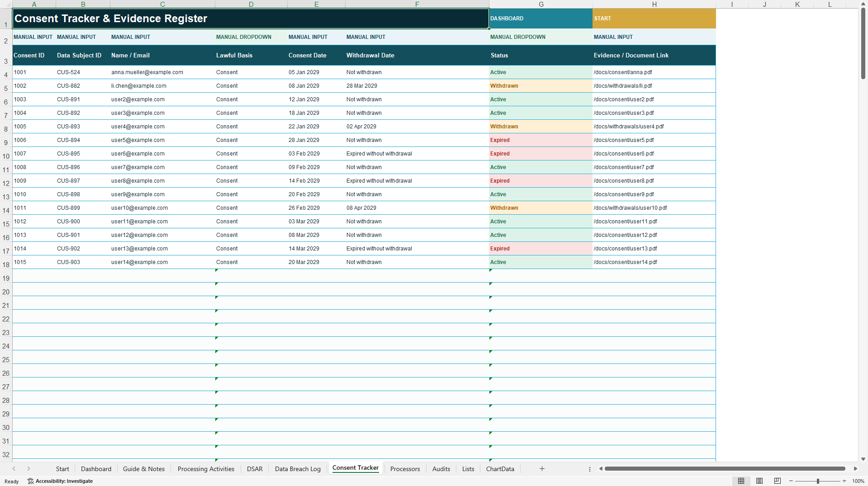Click the horizontal scrollbar thumb
Image resolution: width=868 pixels, height=486 pixels.
coord(725,469)
